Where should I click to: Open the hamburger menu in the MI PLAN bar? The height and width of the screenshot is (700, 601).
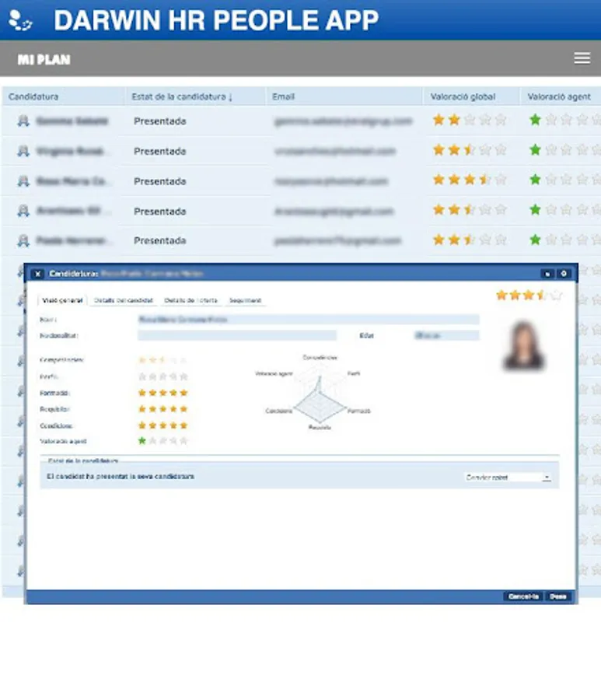coord(582,58)
